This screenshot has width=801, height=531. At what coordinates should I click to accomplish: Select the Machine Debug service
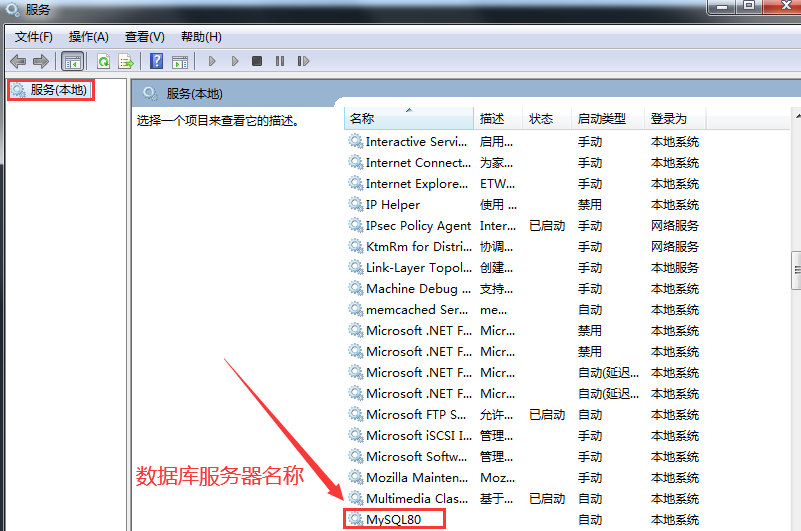coord(524,288)
